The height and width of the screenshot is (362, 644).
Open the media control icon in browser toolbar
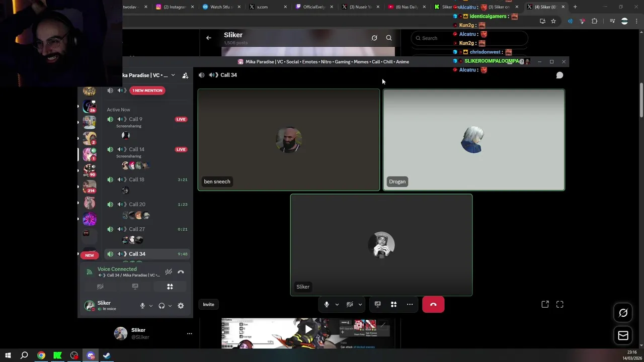pos(612,21)
